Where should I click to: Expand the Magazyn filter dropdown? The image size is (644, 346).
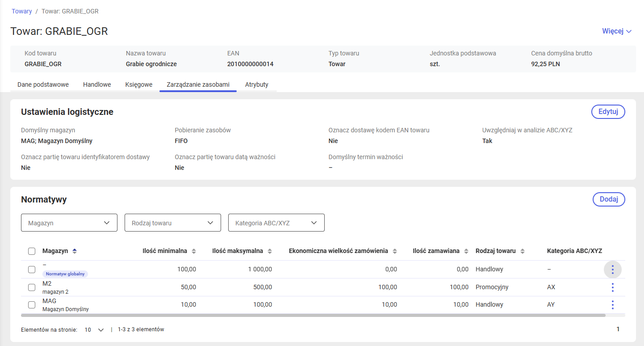tap(69, 223)
